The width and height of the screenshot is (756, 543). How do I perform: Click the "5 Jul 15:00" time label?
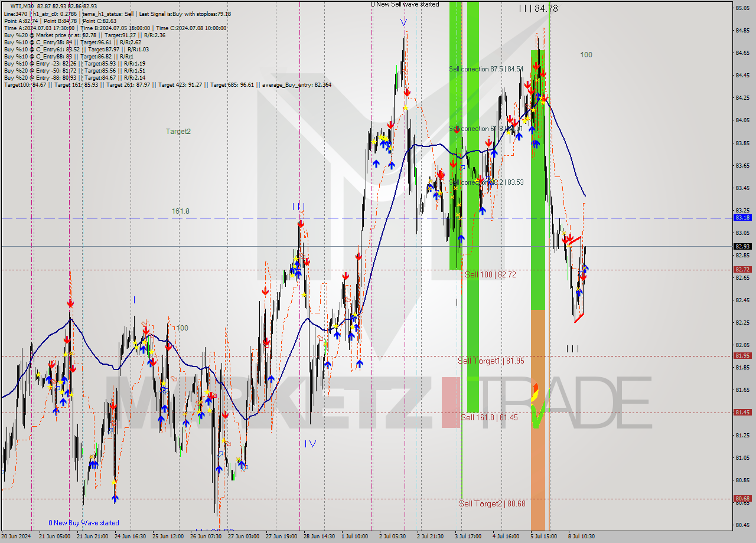point(544,537)
